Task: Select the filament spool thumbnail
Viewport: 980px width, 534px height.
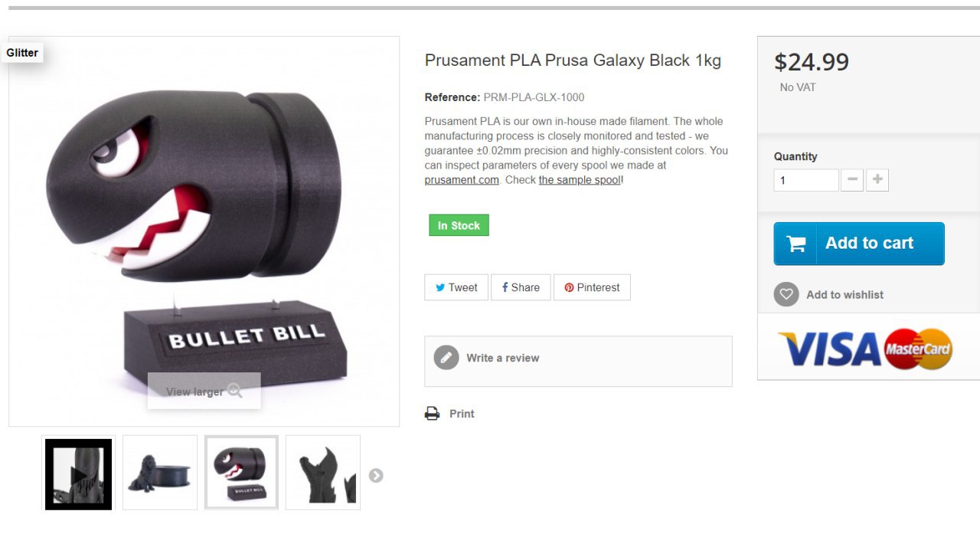Action: (x=160, y=473)
